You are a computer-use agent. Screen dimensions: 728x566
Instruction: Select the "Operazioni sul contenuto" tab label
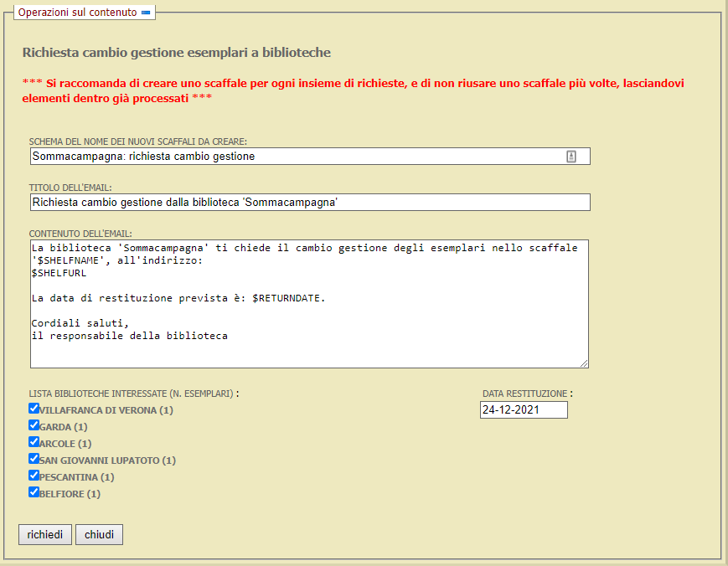coord(77,13)
